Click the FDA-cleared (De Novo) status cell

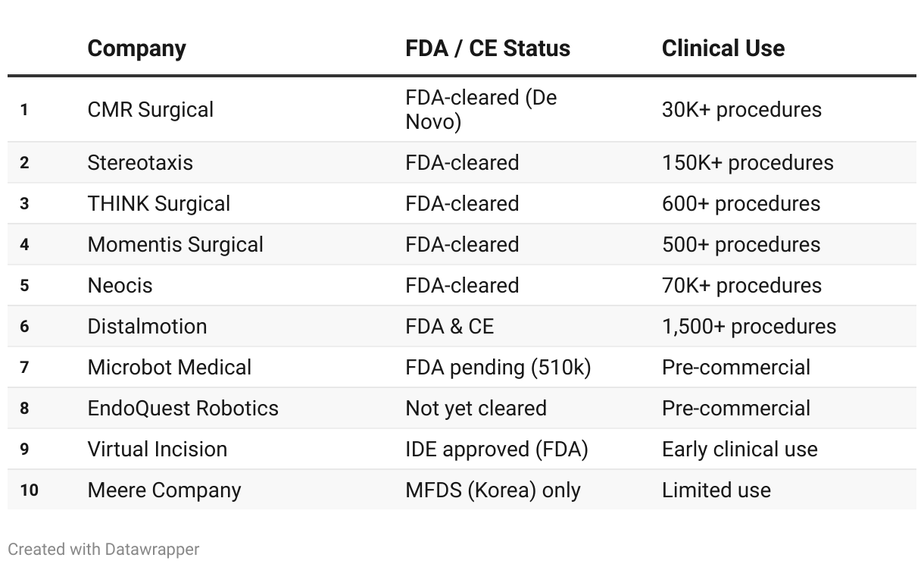pyautogui.click(x=481, y=110)
